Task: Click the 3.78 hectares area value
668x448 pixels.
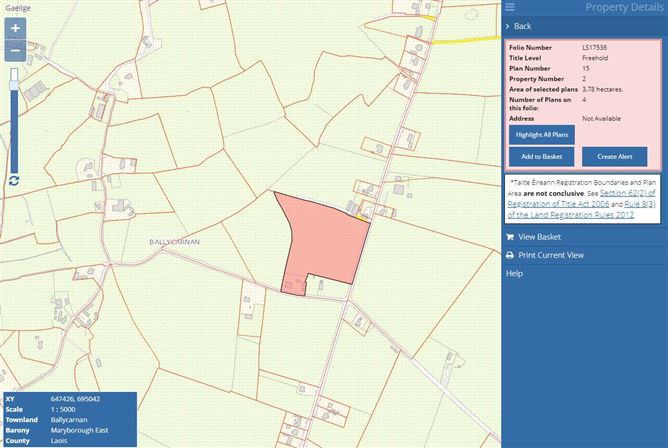Action: (602, 89)
